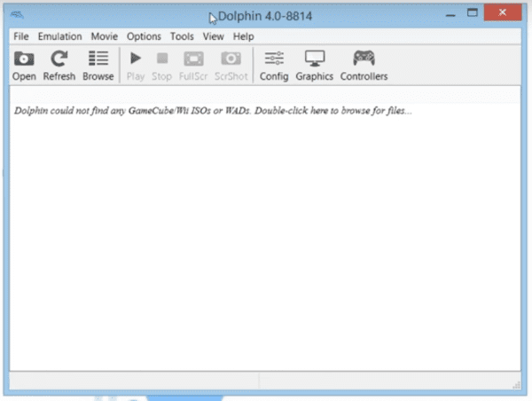Open the Tools menu

[x=182, y=36]
